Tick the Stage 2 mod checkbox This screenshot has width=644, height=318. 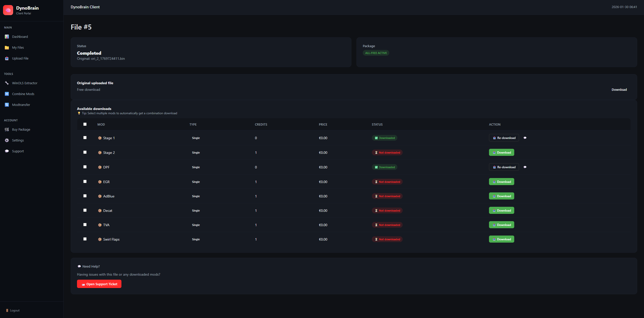pyautogui.click(x=85, y=152)
